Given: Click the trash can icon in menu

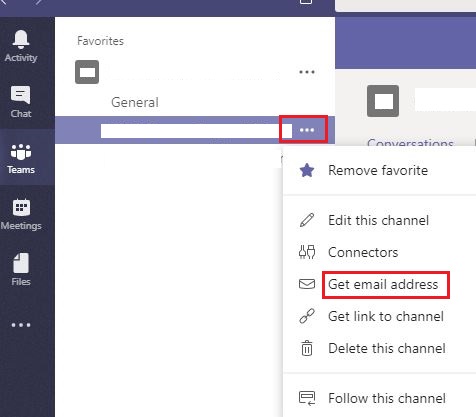Looking at the screenshot, I should (307, 348).
